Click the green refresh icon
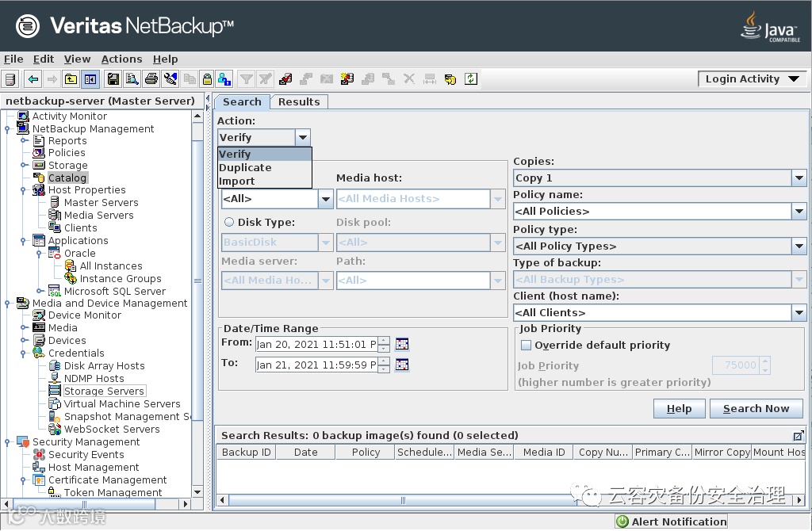The height and width of the screenshot is (531, 812). click(471, 79)
